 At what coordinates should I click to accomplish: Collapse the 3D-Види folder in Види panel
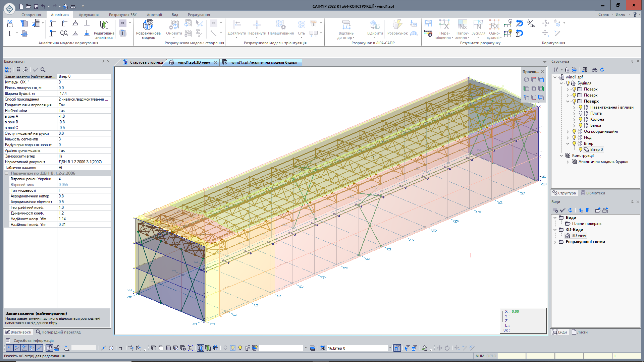pos(555,230)
